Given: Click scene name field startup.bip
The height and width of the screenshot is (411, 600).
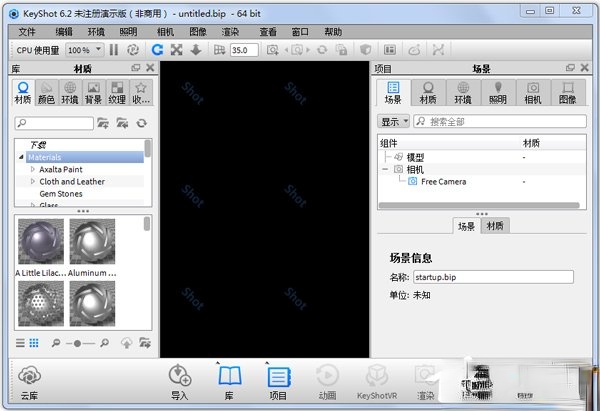Looking at the screenshot, I should 493,277.
